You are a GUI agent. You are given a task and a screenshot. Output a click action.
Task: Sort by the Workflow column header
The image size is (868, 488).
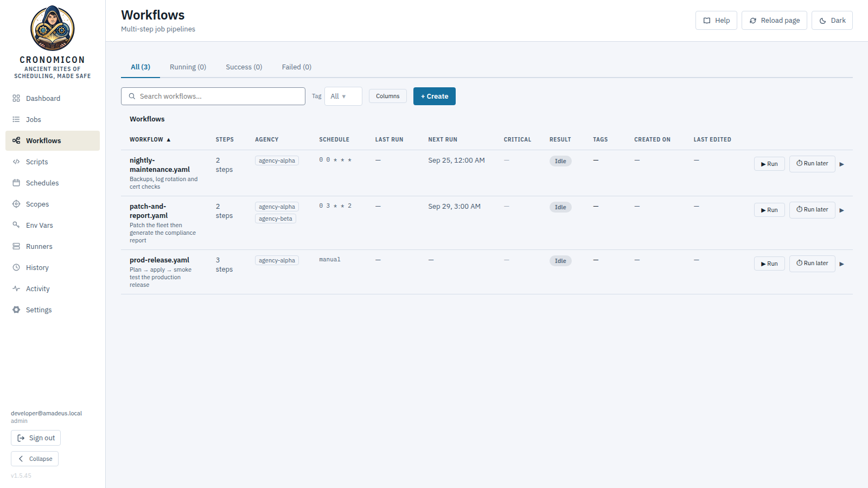[x=150, y=139]
